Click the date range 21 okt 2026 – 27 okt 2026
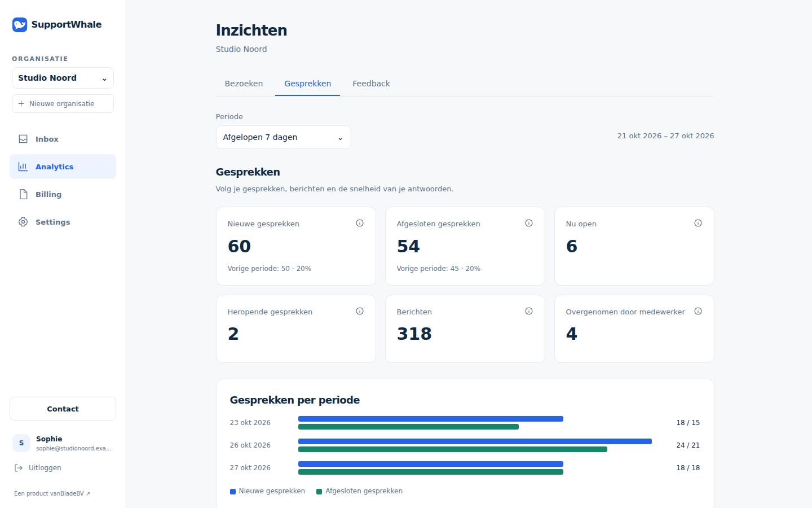 pos(665,135)
